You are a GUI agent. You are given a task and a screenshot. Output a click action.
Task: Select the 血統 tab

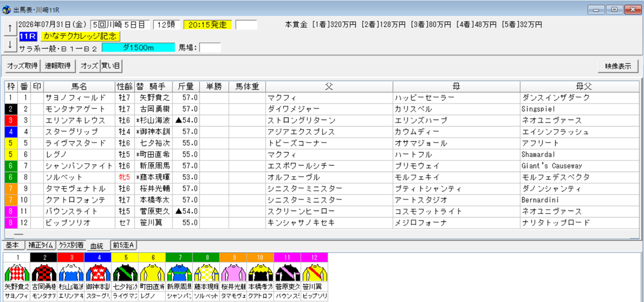98,245
